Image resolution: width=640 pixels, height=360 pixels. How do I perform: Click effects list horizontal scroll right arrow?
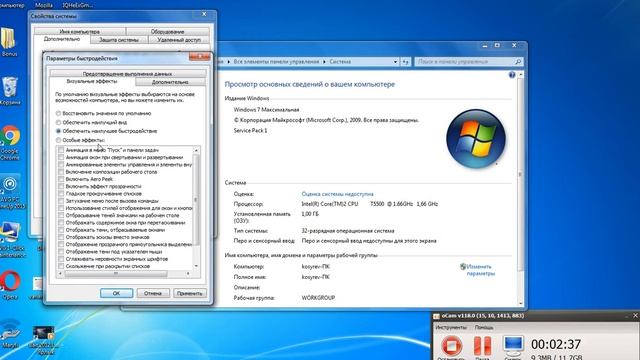(188, 273)
